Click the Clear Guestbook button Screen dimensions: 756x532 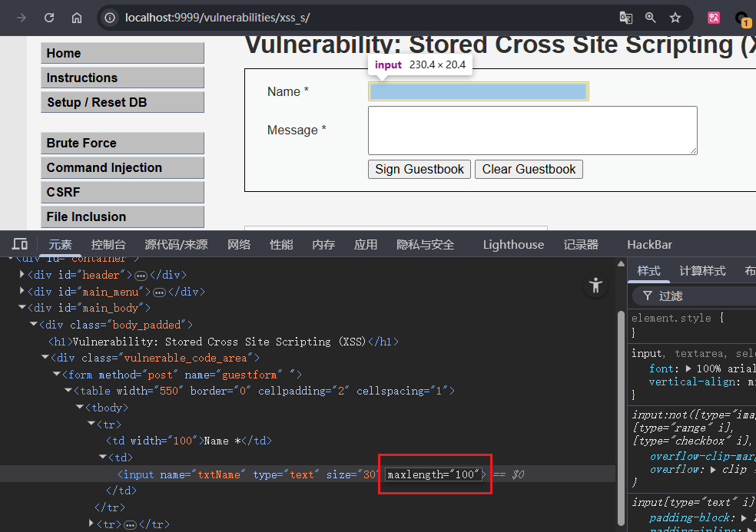tap(529, 170)
